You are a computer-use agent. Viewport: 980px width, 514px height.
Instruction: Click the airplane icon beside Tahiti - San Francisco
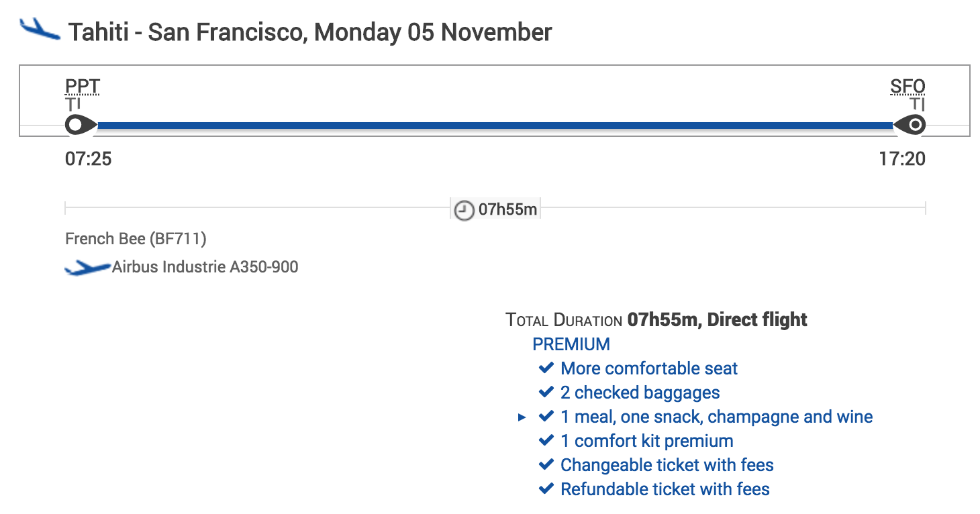pos(40,30)
